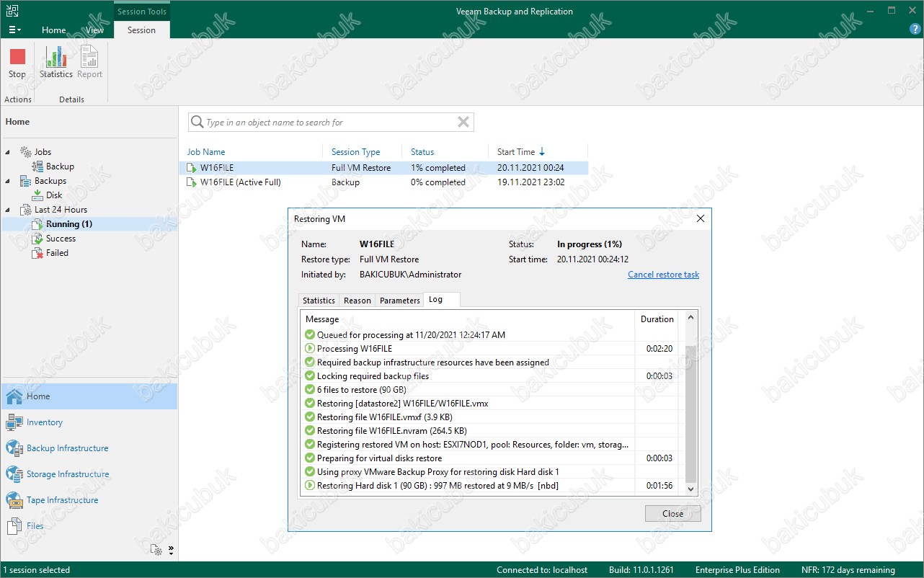Open Storage Infrastructure pane
The width and height of the screenshot is (924, 578).
pyautogui.click(x=89, y=474)
